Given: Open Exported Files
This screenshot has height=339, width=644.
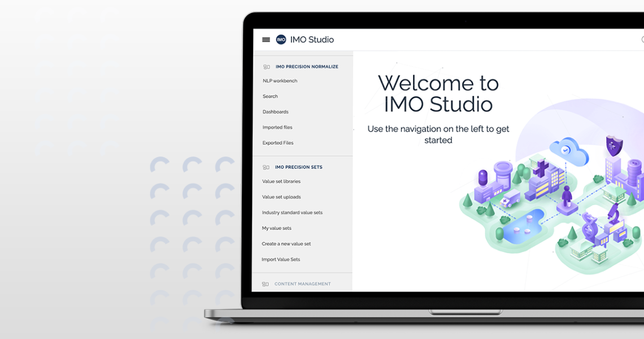Looking at the screenshot, I should [x=277, y=143].
